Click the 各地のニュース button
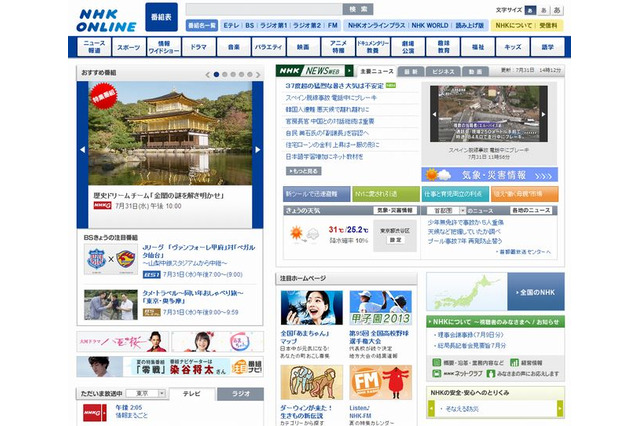The height and width of the screenshot is (426, 640). tap(531, 211)
